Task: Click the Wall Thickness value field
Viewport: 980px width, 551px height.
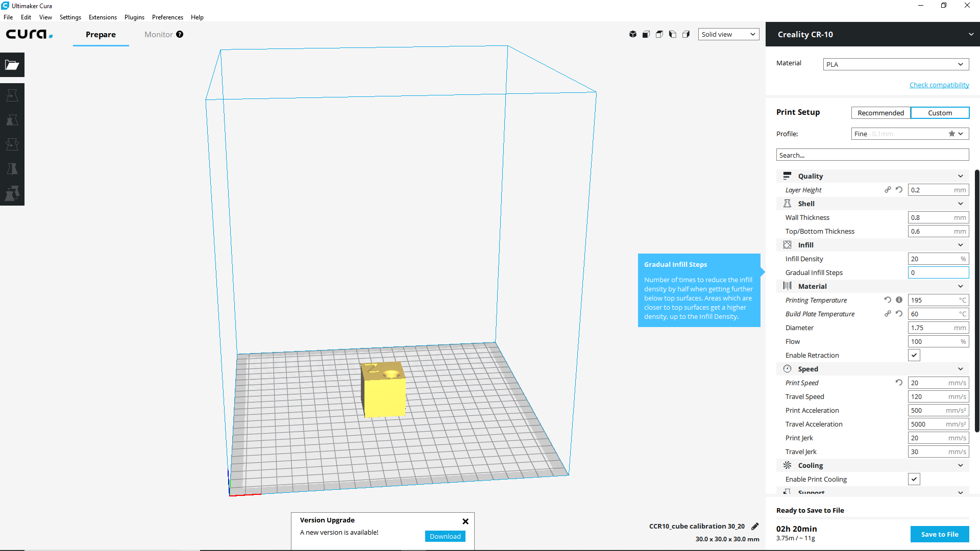Action: click(x=938, y=217)
